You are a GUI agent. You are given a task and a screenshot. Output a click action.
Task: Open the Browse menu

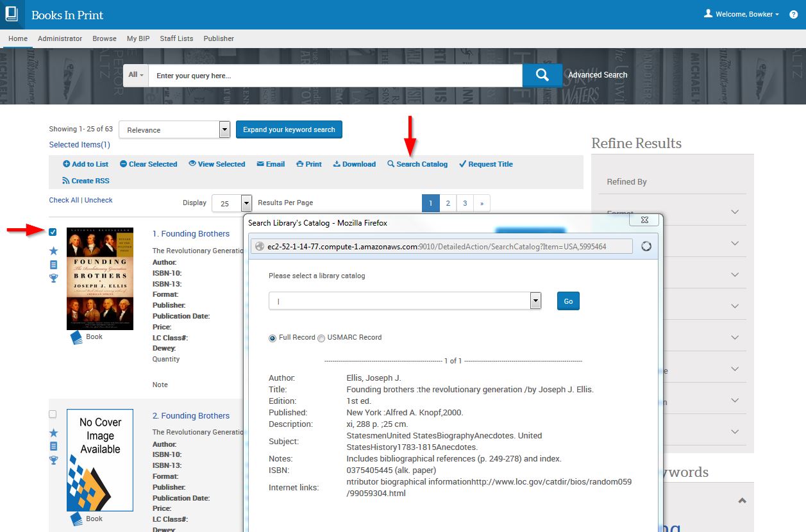pos(105,38)
